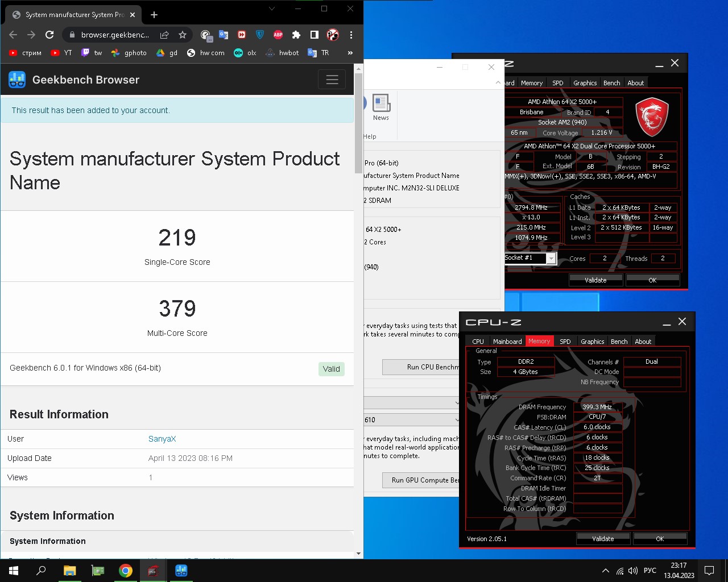This screenshot has width=728, height=582.
Task: Click the Geekbench Browser logo
Action: 74,80
